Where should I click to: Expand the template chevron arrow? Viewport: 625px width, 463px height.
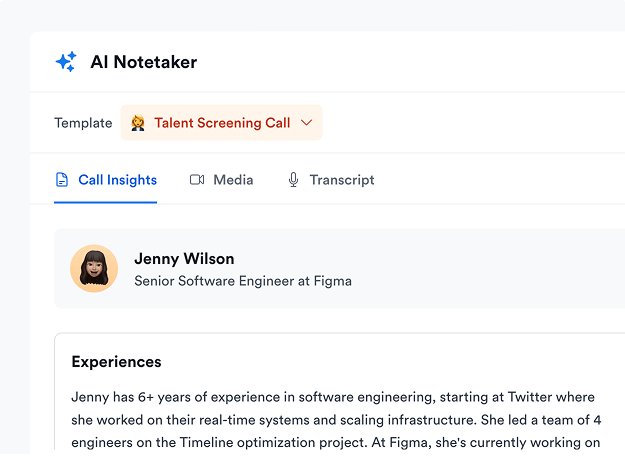click(x=306, y=122)
